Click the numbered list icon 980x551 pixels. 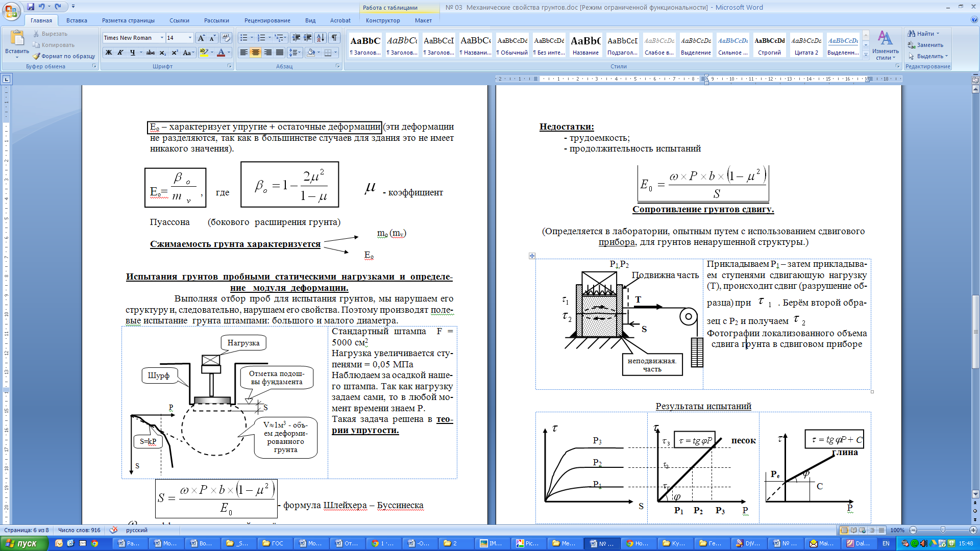point(261,38)
